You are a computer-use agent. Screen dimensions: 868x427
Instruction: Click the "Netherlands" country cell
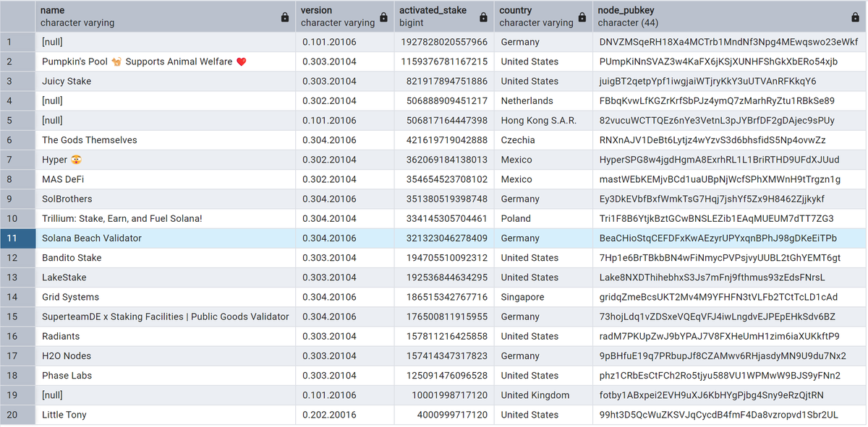pos(542,100)
